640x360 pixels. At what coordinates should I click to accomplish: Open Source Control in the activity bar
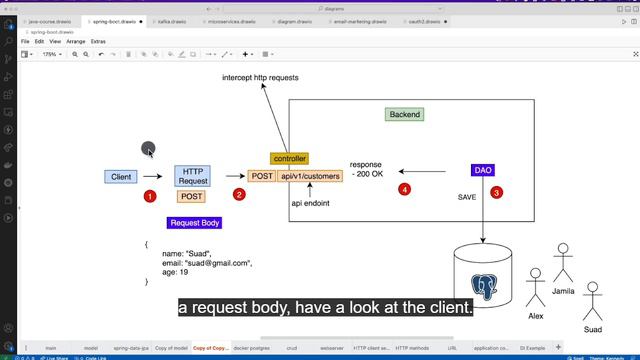pyautogui.click(x=8, y=59)
